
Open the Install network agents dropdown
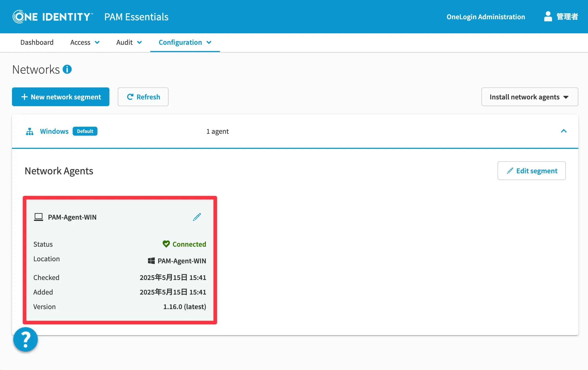(x=529, y=97)
